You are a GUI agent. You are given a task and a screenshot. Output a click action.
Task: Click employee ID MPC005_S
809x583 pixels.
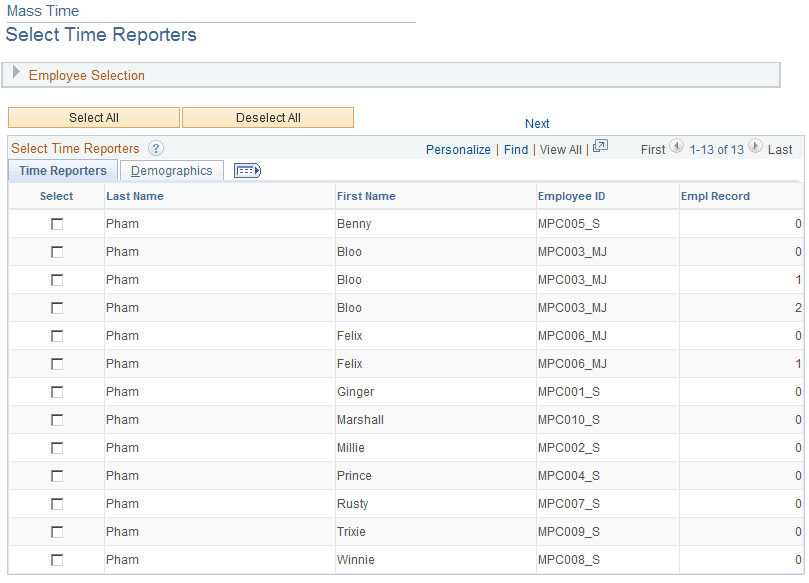click(569, 224)
